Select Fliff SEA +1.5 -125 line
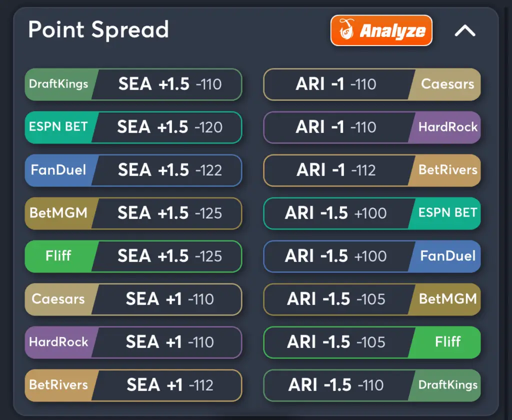This screenshot has height=420, width=512. (x=133, y=256)
